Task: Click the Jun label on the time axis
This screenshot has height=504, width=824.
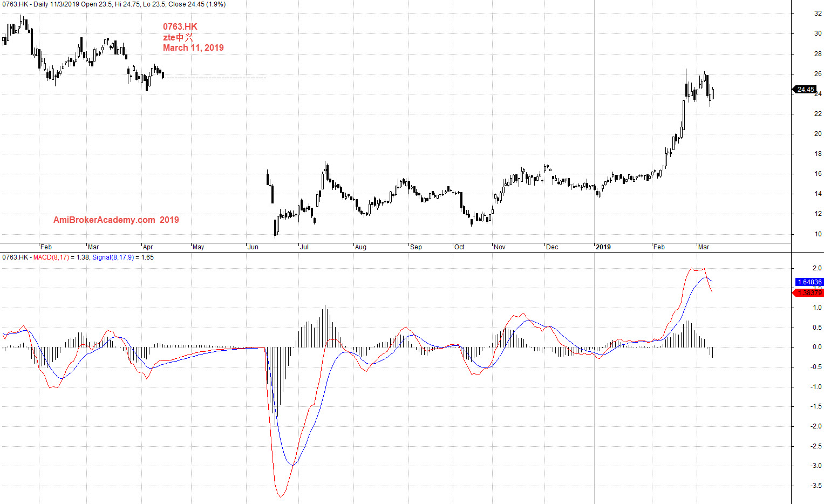Action: [253, 247]
